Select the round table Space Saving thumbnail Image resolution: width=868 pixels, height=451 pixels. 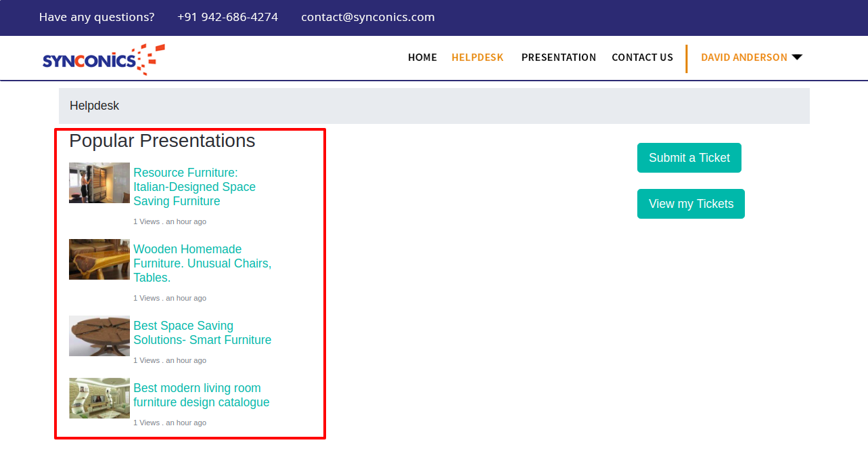[99, 336]
